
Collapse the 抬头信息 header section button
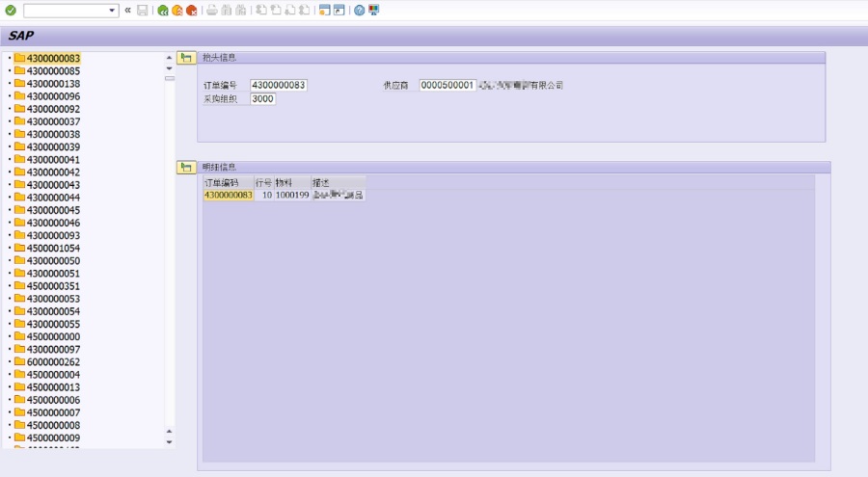pos(186,58)
